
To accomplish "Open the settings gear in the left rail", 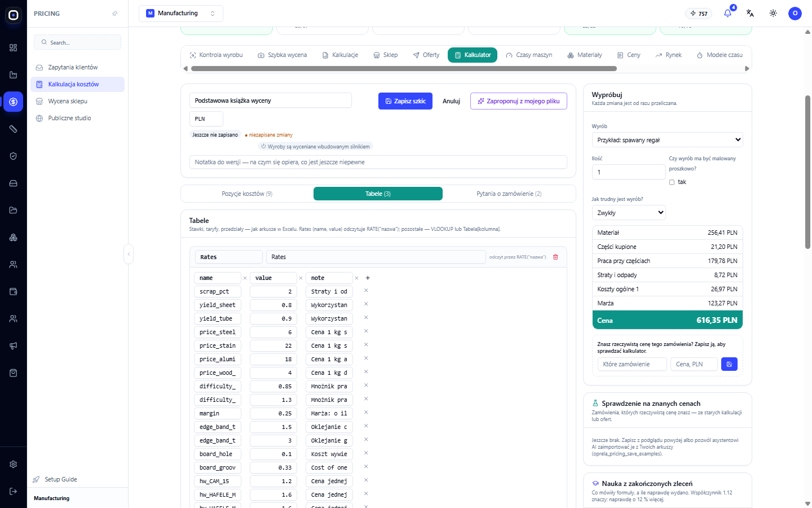I will coord(14,465).
